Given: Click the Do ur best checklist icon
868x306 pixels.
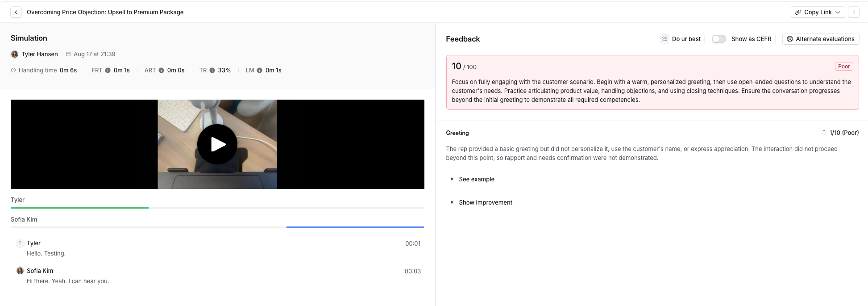Looking at the screenshot, I should point(664,39).
